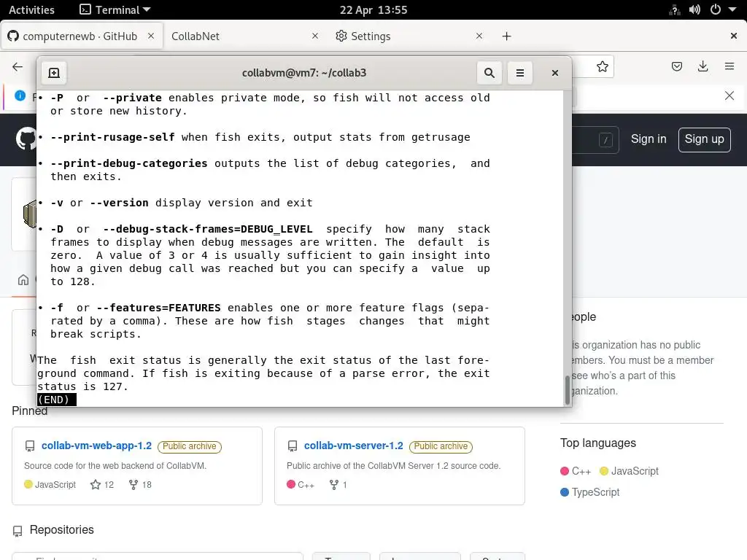This screenshot has height=560, width=747.
Task: Click the 18 forks count
Action: 140,485
